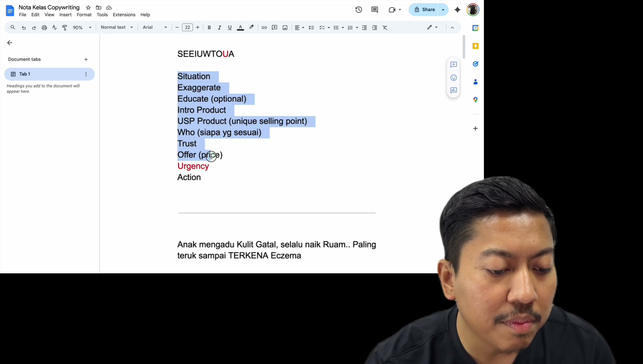Image resolution: width=643 pixels, height=364 pixels.
Task: Click the font size field
Action: [x=187, y=28]
